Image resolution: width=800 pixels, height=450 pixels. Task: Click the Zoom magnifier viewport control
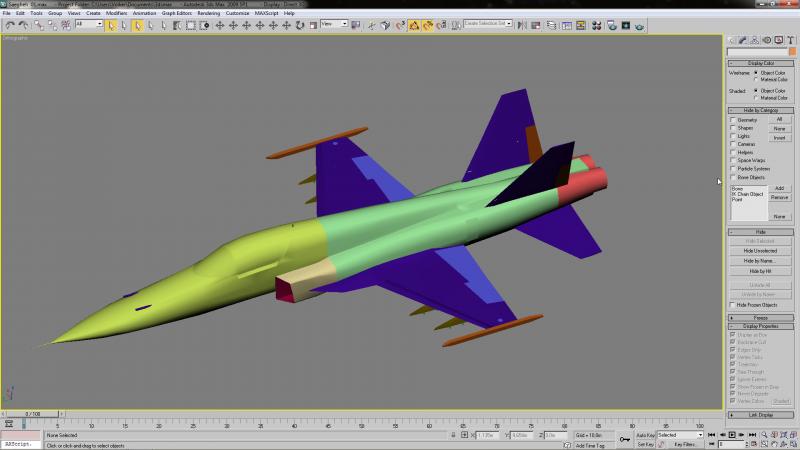point(764,435)
